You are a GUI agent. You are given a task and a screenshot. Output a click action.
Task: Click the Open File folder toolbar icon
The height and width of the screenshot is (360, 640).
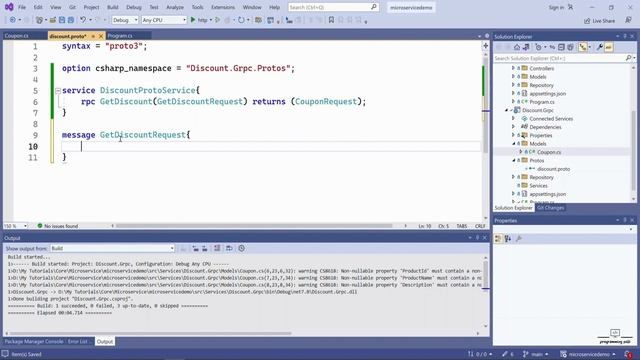pyautogui.click(x=53, y=20)
